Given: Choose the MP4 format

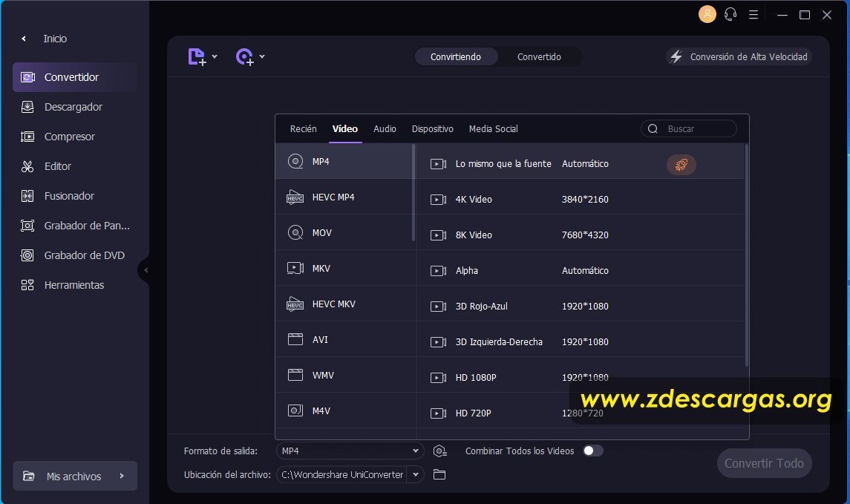Looking at the screenshot, I should click(344, 162).
